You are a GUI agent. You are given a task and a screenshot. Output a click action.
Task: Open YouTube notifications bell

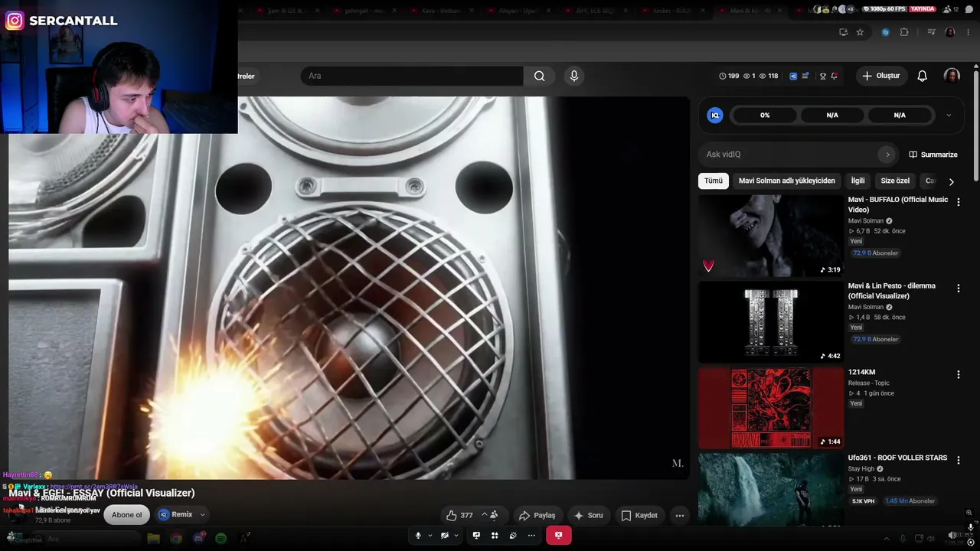coord(923,76)
